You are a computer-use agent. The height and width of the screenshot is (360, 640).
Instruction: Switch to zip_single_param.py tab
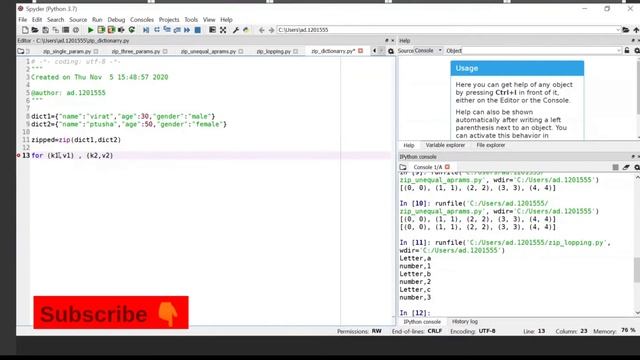67,51
